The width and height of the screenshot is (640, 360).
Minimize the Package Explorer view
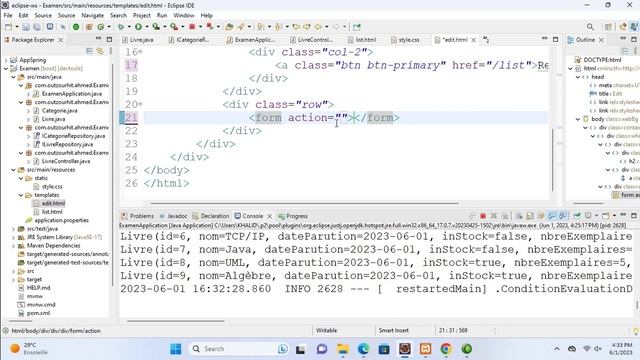click(98, 40)
